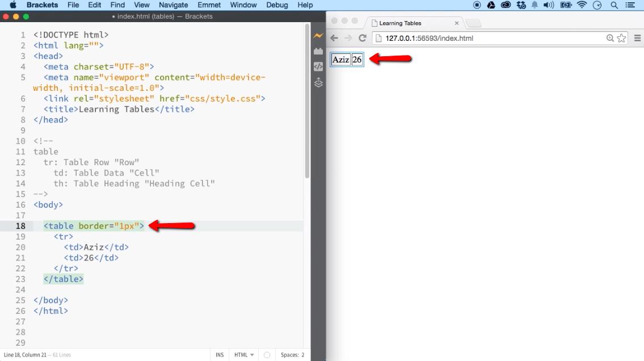Start Live Preview with the lightning bolt icon
644x361 pixels.
pyautogui.click(x=318, y=36)
